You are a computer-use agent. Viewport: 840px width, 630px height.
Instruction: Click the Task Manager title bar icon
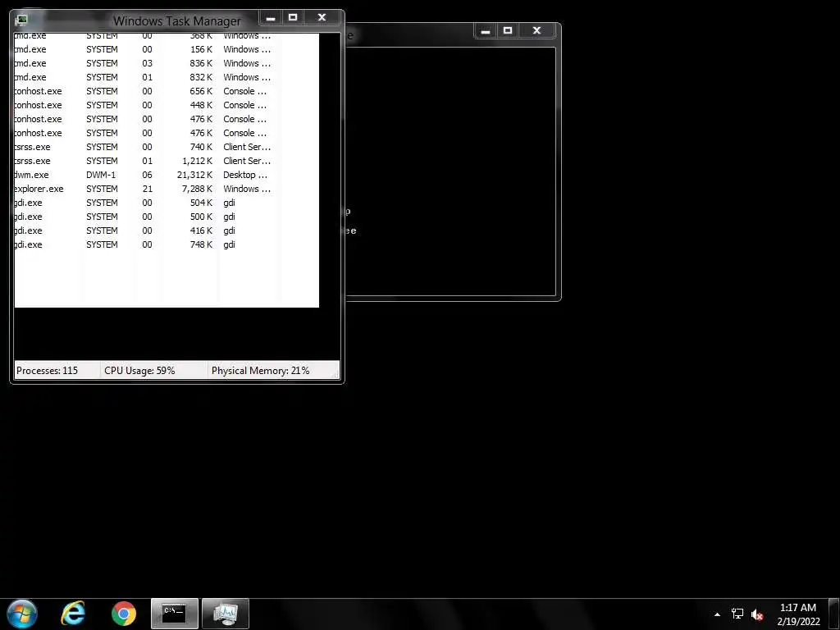click(21, 21)
